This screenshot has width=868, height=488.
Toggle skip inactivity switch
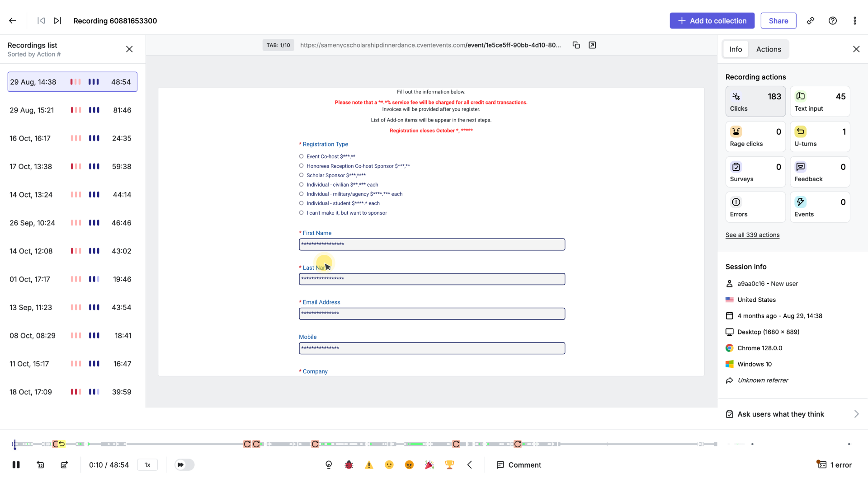point(184,465)
